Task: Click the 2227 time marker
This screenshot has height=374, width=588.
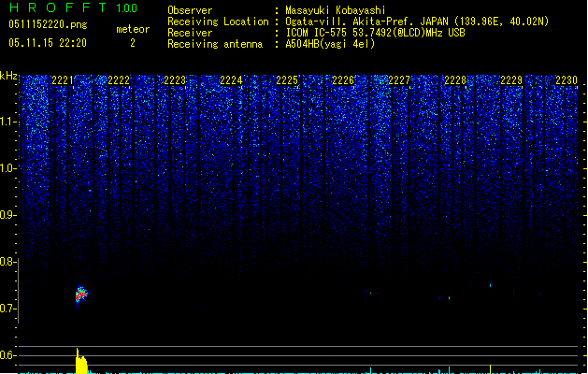Action: click(399, 80)
